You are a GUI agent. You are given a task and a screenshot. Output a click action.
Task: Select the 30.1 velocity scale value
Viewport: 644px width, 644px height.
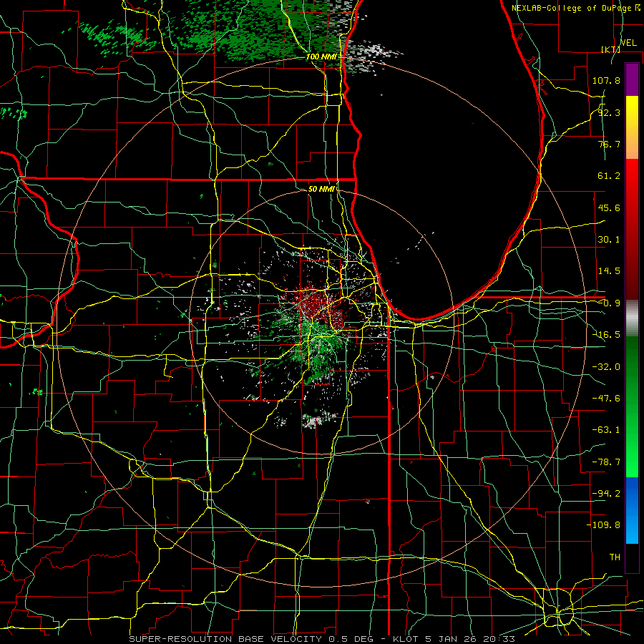tap(609, 240)
